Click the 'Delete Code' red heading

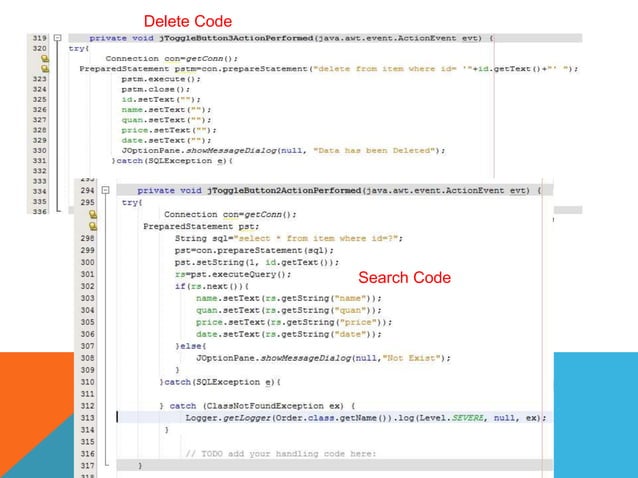pyautogui.click(x=188, y=21)
